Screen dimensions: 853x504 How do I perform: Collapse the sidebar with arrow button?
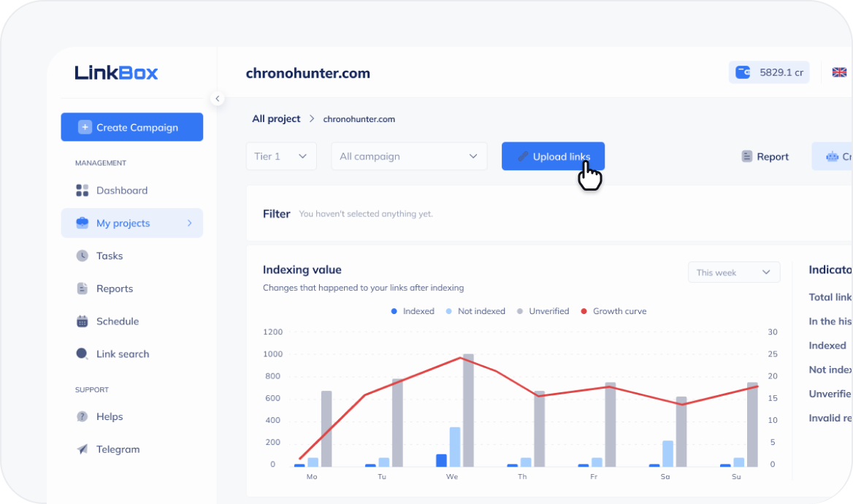[x=217, y=99]
